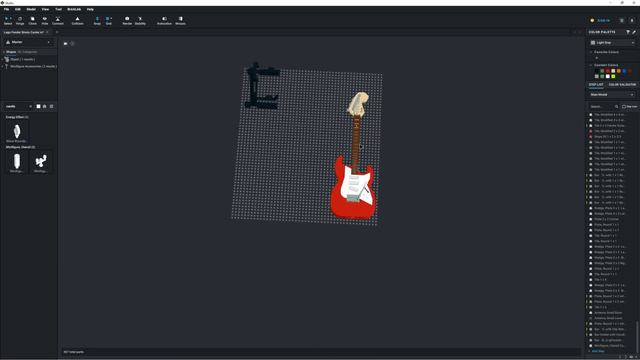Open the Edit menu
640x360 pixels.
pos(18,9)
